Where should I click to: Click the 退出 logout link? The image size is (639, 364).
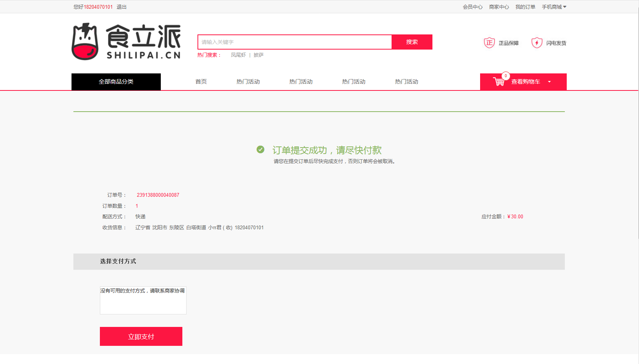coord(121,7)
